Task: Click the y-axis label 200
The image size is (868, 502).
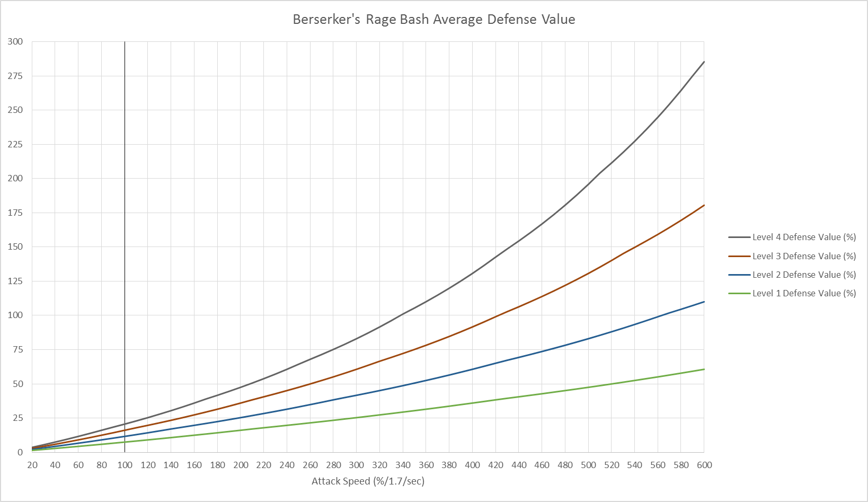Action: click(x=15, y=178)
